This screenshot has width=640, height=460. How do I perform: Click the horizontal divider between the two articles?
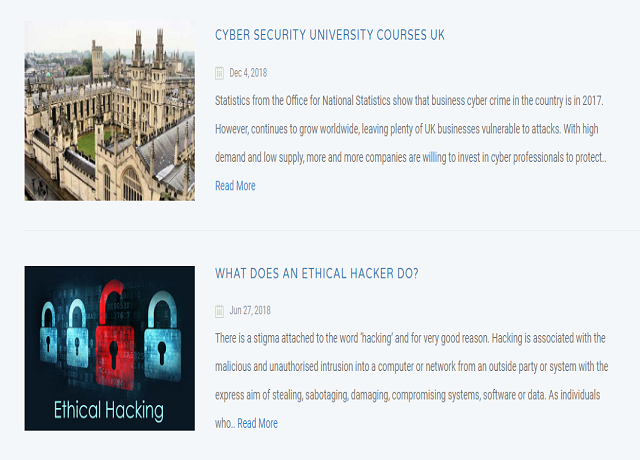(x=332, y=230)
